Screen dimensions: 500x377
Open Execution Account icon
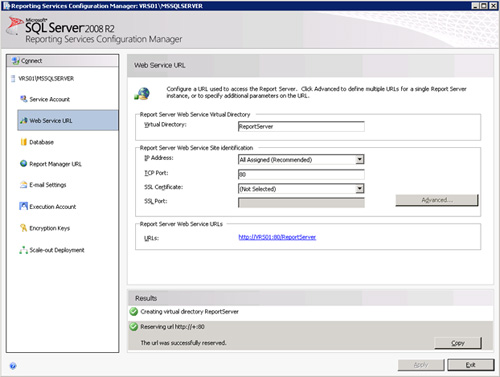click(23, 206)
